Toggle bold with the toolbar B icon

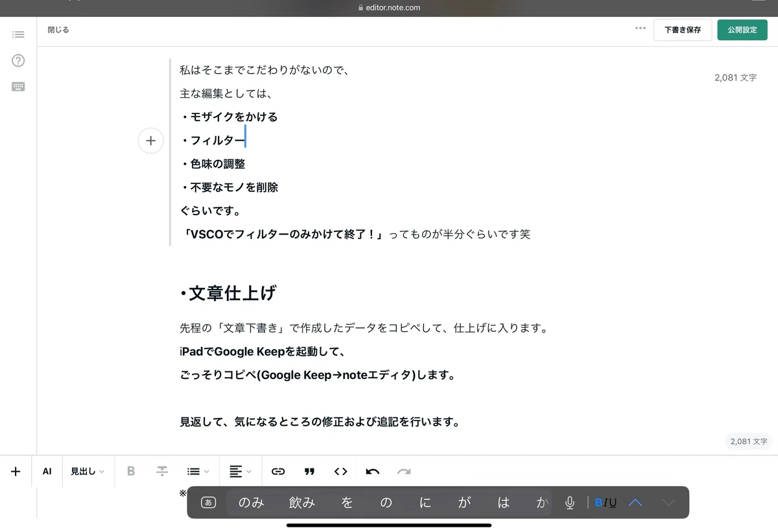(131, 472)
